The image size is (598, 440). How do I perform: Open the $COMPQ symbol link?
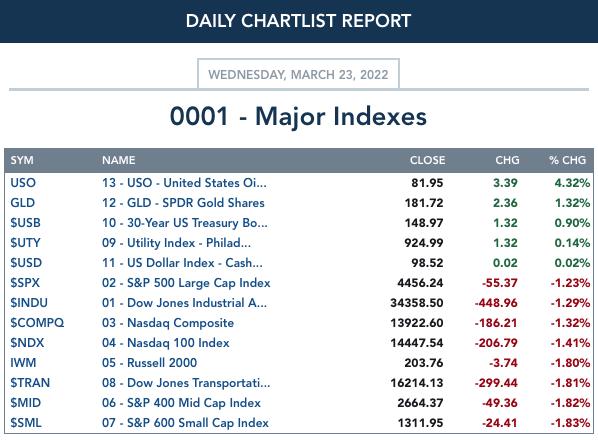pos(37,323)
